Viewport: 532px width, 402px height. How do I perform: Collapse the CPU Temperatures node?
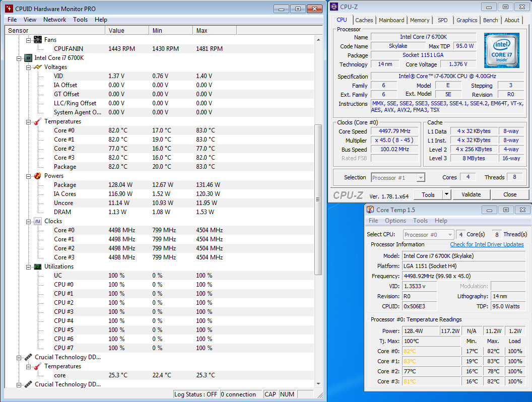[29, 122]
